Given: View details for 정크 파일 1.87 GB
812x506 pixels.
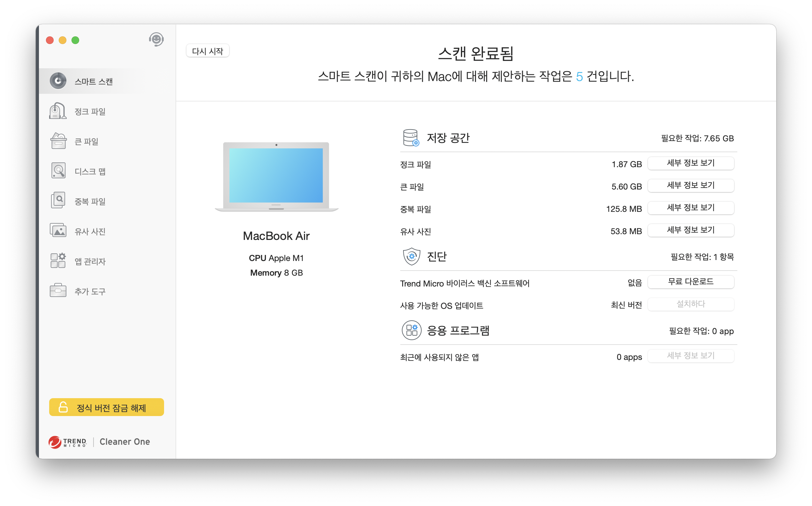Looking at the screenshot, I should 690,163.
